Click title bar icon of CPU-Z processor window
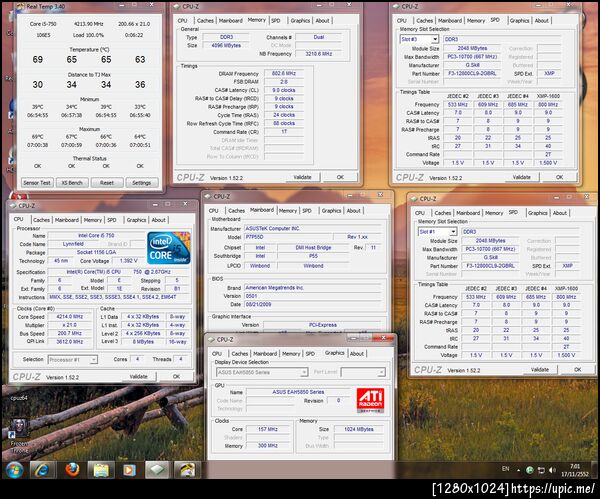Screen dimensions: 600x499 [13, 206]
